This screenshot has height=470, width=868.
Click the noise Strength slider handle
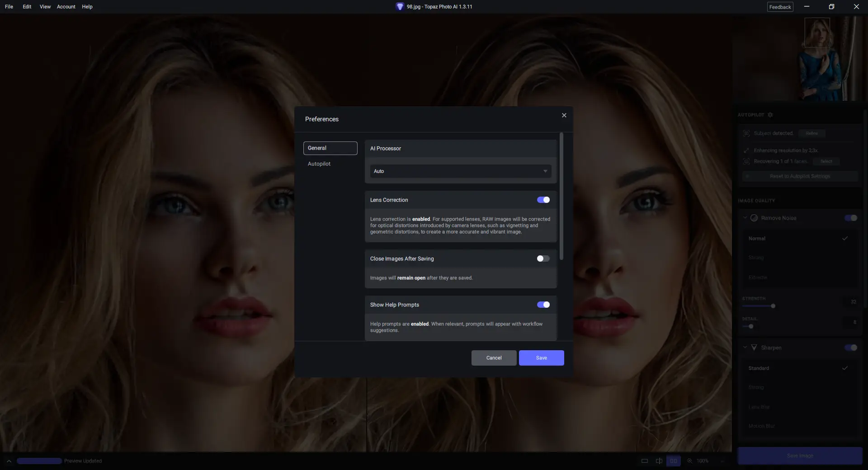[773, 306]
